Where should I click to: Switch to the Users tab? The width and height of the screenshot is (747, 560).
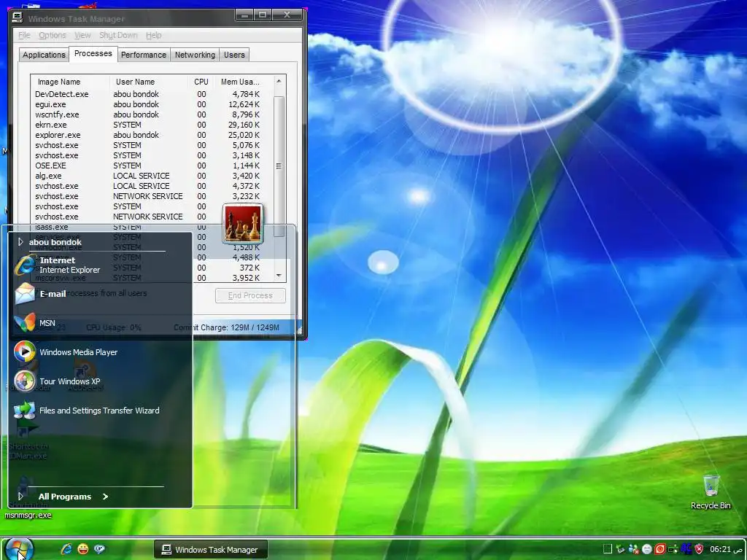[234, 55]
